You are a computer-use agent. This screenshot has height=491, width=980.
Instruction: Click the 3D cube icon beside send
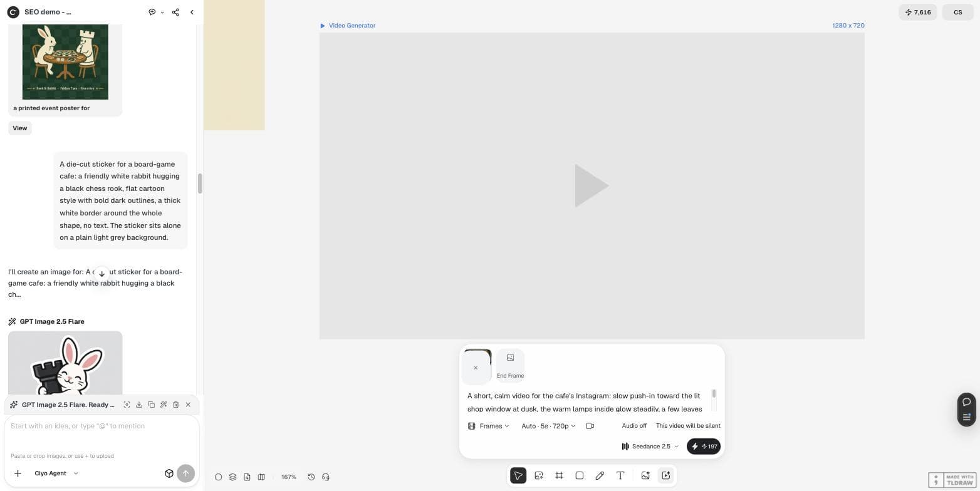point(169,473)
